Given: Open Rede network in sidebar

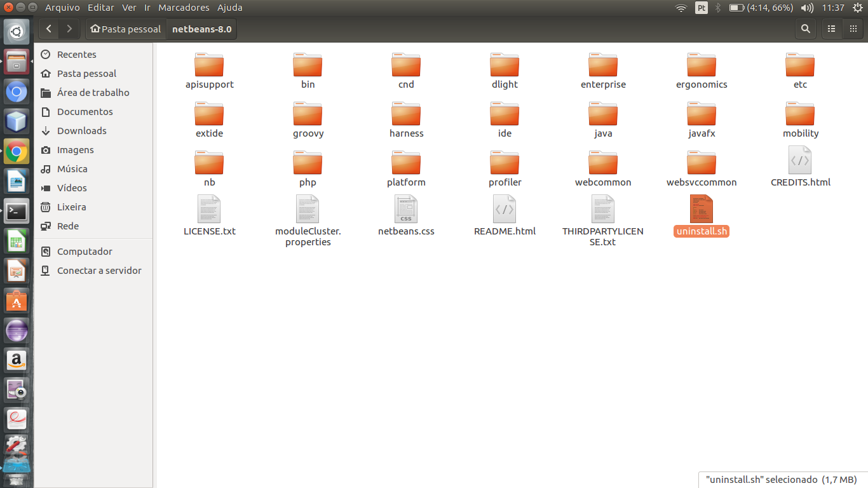Looking at the screenshot, I should tap(93, 226).
